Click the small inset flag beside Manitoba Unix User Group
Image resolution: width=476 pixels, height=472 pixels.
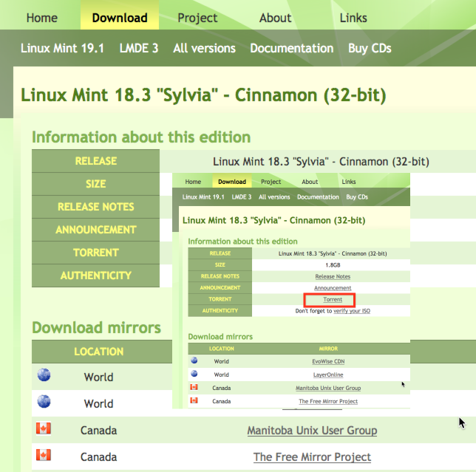pos(194,387)
